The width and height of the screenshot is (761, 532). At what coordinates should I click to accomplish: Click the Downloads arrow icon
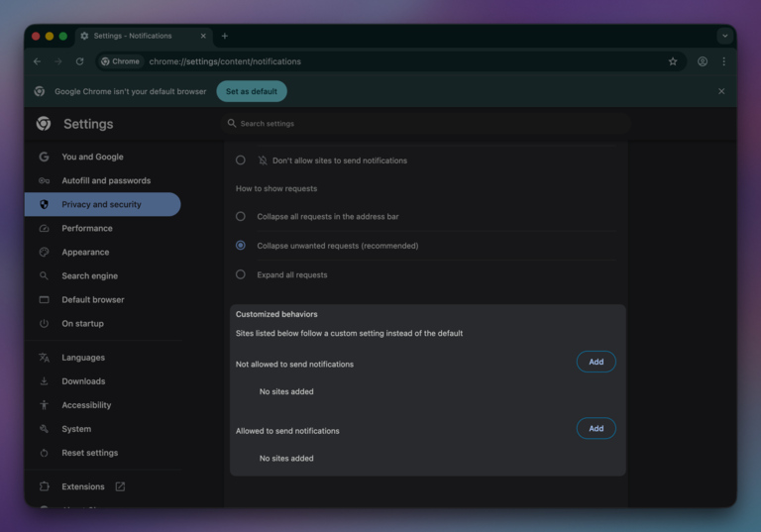point(45,381)
